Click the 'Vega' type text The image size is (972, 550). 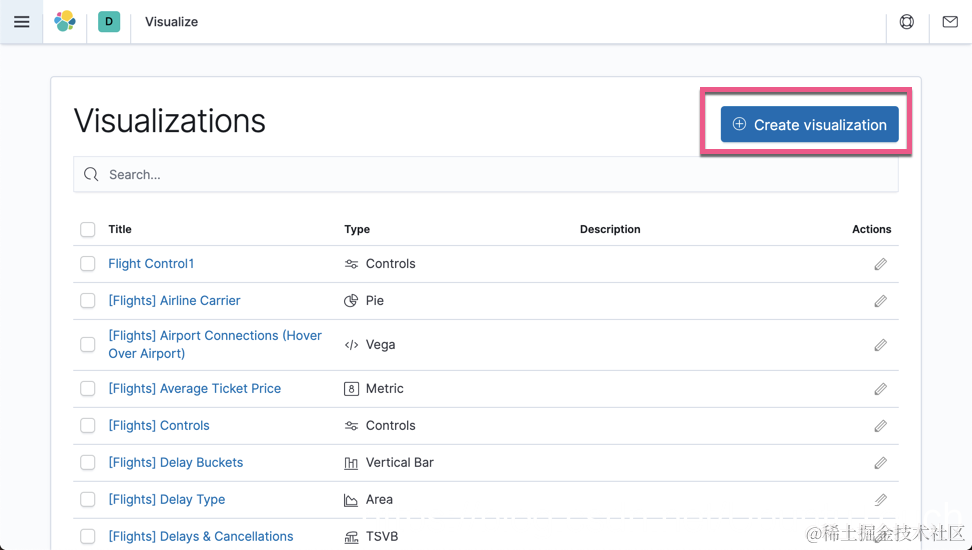(381, 344)
